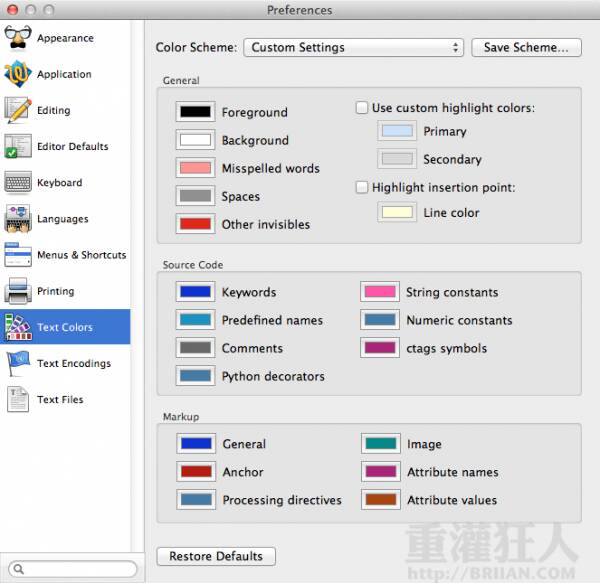Open Text Encodings flag icon
The height and width of the screenshot is (583, 600).
[x=18, y=363]
